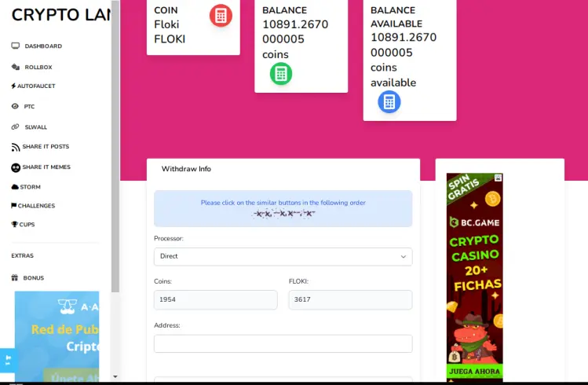Click the empty Address input field

(283, 343)
